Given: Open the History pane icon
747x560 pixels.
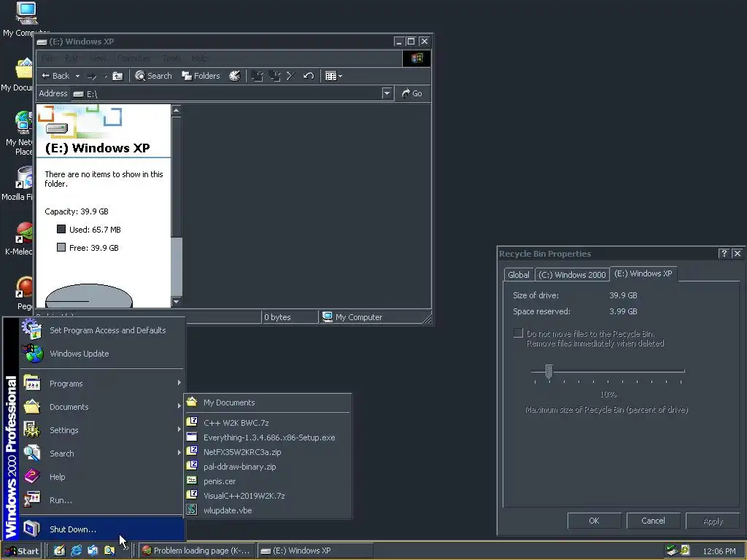Looking at the screenshot, I should [x=234, y=76].
